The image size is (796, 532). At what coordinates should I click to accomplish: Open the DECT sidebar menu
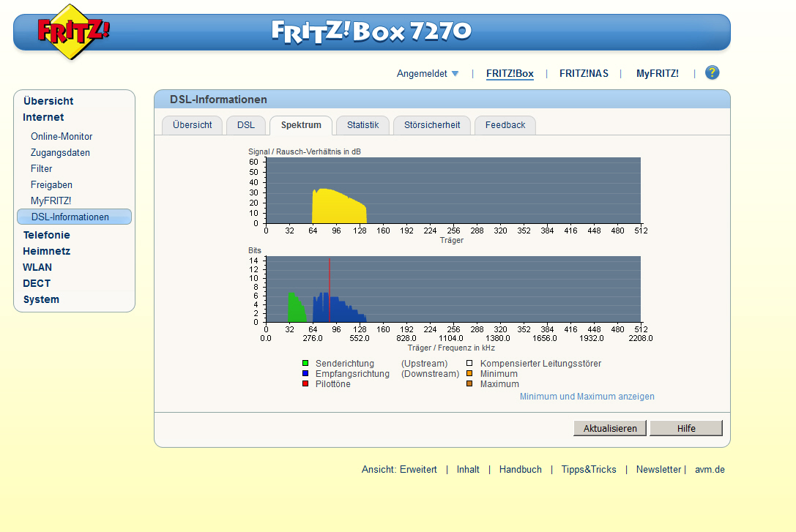[x=37, y=283]
